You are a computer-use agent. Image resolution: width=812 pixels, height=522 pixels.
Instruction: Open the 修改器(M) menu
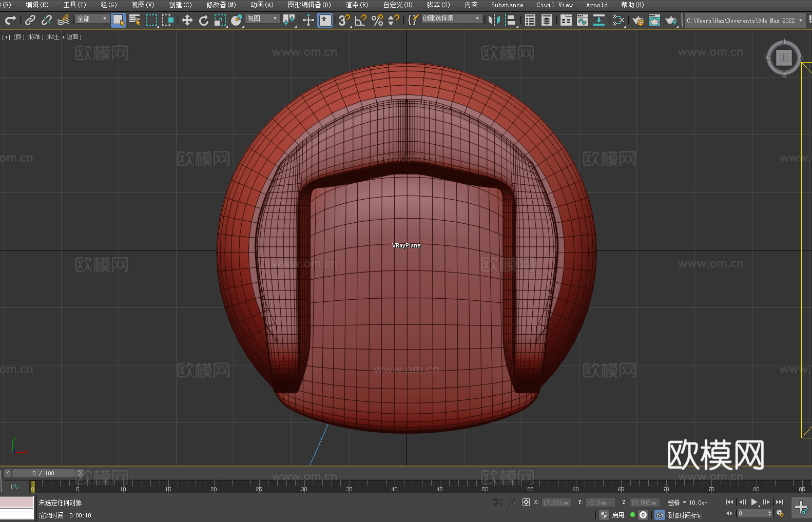click(x=221, y=5)
